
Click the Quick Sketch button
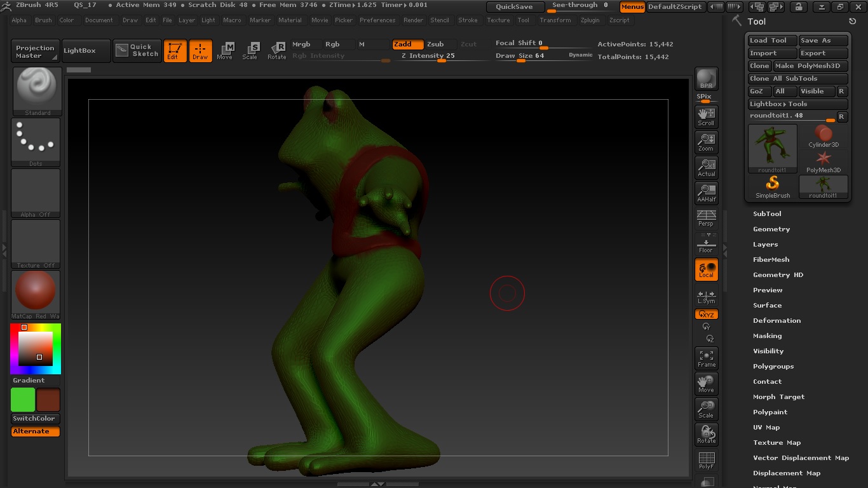(137, 51)
